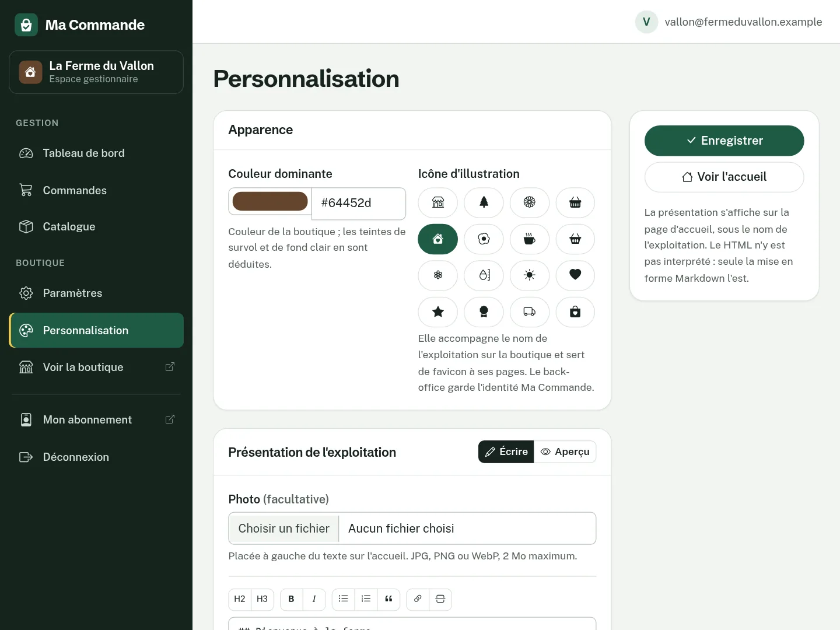Select the green house-with-heart illustration icon
The width and height of the screenshot is (840, 630).
438,239
